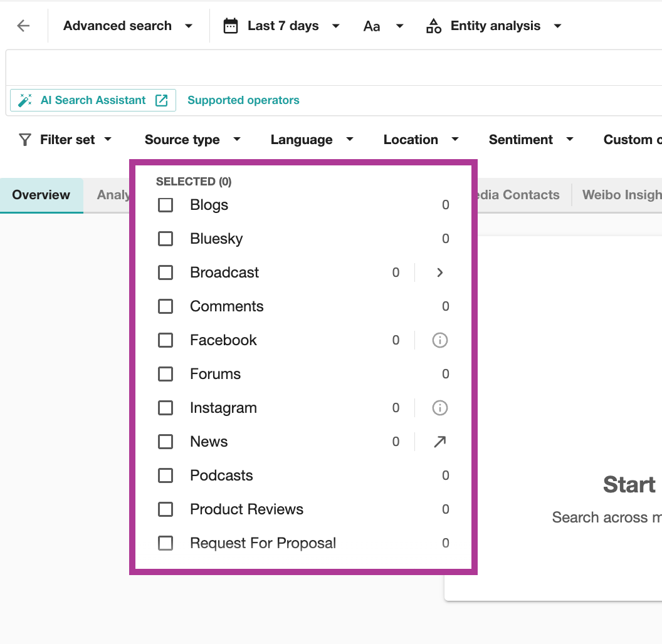Click the Podcasts label text
The image size is (662, 644).
coord(221,475)
